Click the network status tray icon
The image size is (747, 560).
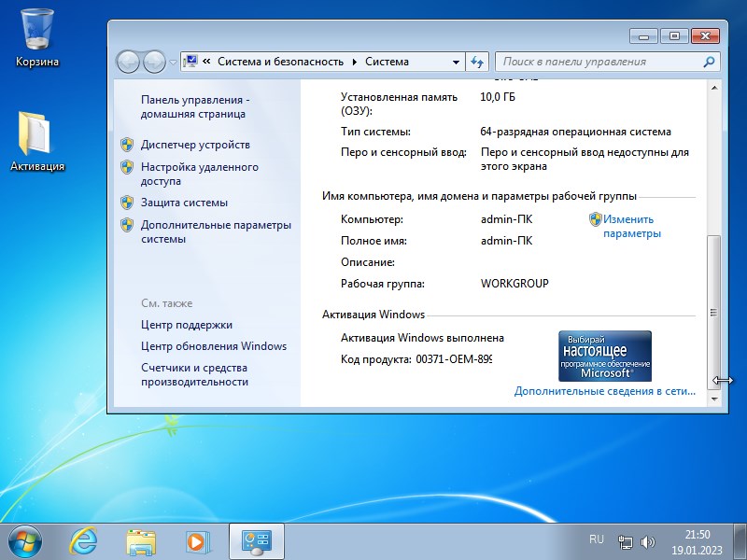click(624, 541)
